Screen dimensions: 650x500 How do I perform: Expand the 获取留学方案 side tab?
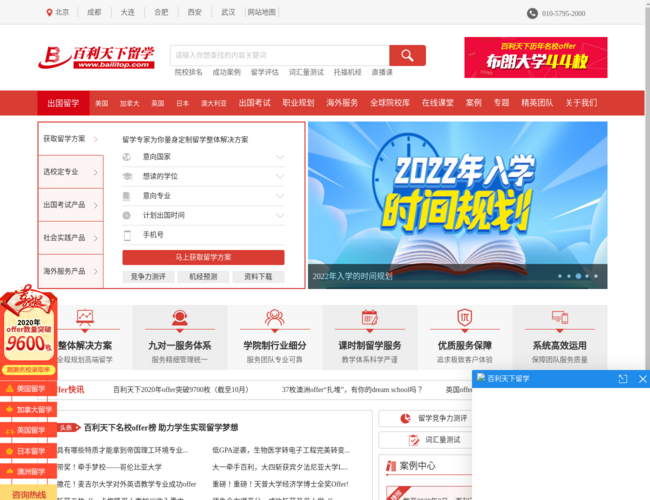tap(70, 139)
